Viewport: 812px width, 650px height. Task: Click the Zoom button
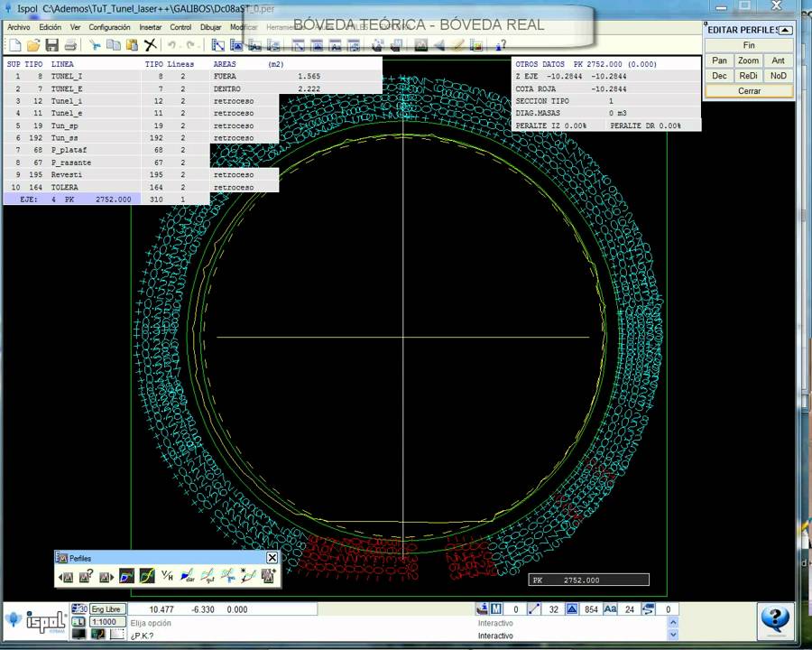coord(748,60)
